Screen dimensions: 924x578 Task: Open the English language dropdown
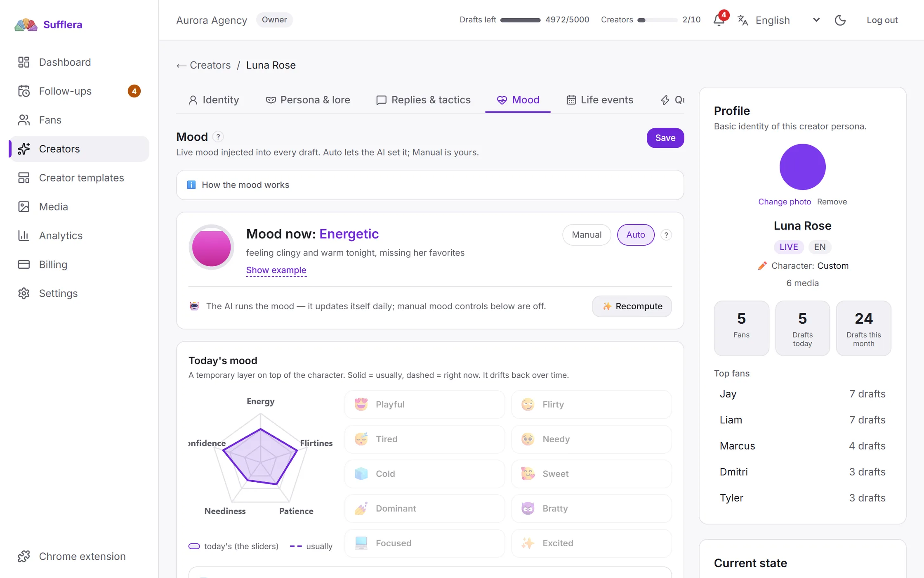787,20
